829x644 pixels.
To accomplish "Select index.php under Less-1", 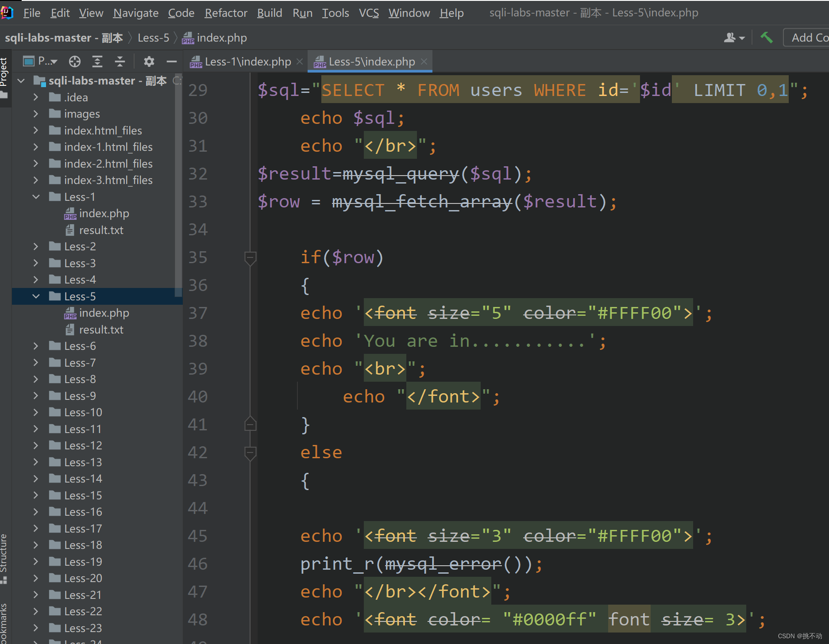I will [96, 214].
